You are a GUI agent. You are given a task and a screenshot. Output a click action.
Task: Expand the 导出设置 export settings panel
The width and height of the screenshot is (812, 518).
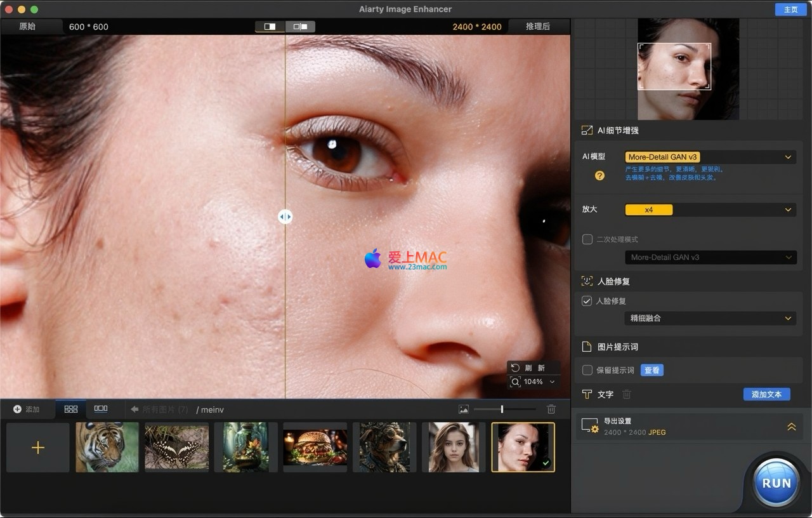click(x=791, y=427)
